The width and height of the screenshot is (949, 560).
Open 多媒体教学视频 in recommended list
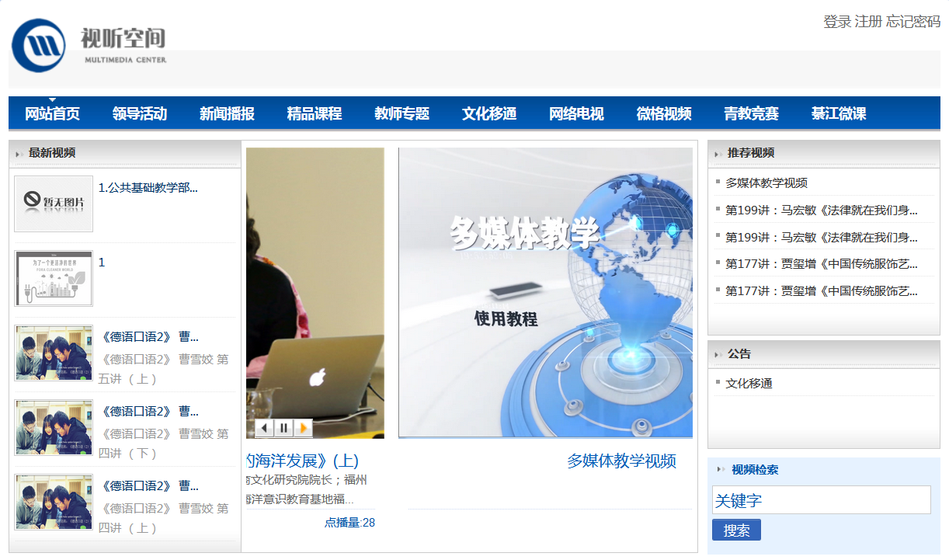pyautogui.click(x=766, y=183)
